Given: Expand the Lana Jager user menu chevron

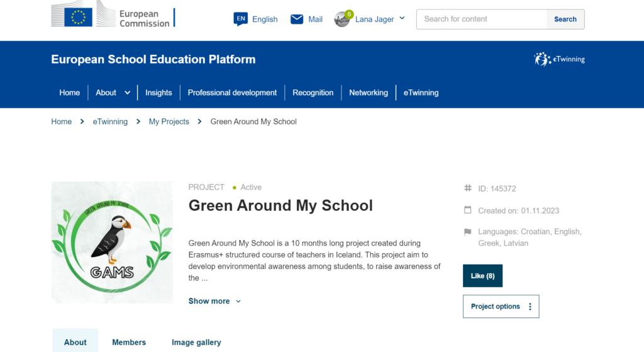Looking at the screenshot, I should pos(402,18).
